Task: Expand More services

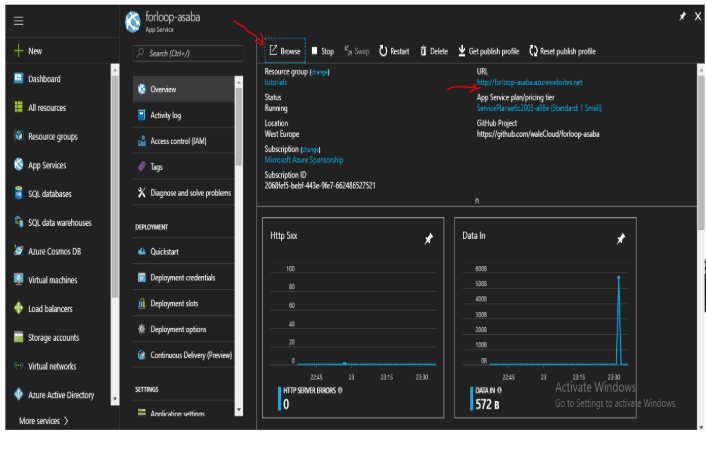Action: (x=44, y=421)
